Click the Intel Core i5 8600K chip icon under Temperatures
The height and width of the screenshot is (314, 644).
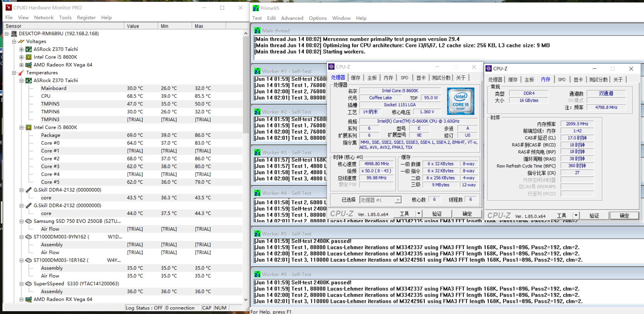(29, 127)
